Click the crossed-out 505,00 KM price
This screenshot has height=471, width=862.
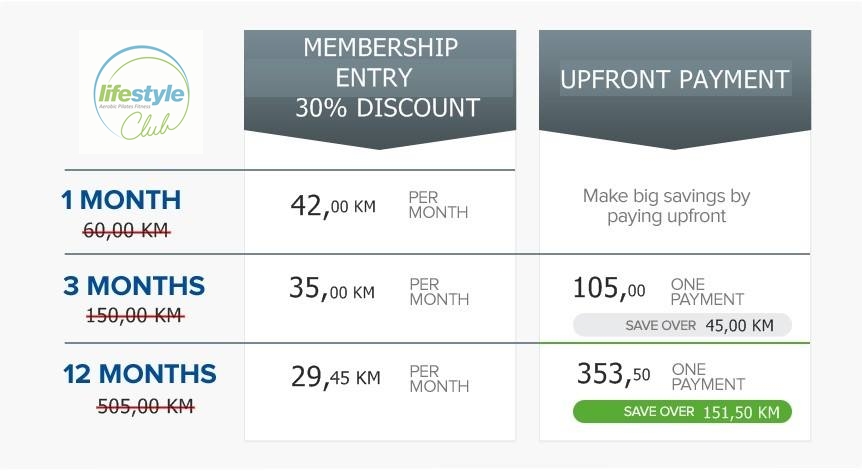[x=146, y=406]
